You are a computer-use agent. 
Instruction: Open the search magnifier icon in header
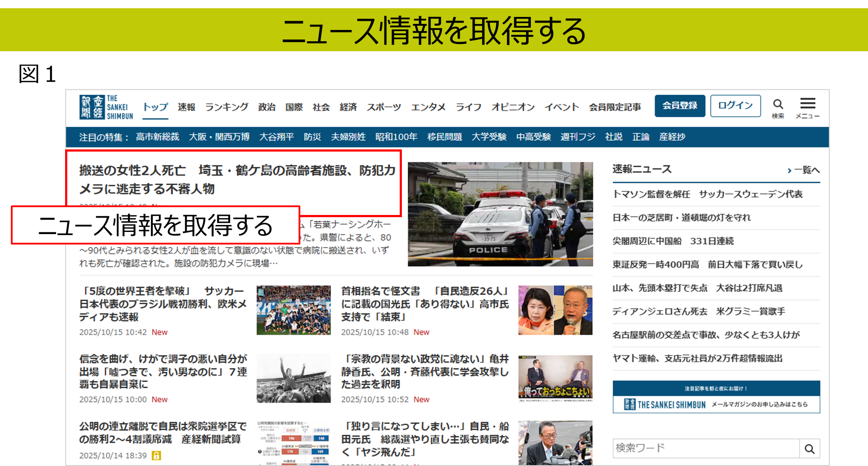tap(778, 105)
